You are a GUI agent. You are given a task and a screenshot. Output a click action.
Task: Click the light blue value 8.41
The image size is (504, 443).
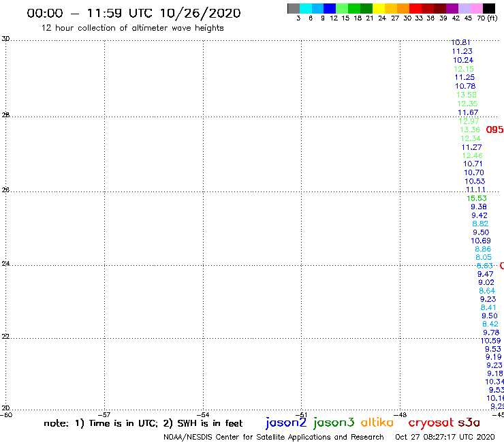point(488,307)
